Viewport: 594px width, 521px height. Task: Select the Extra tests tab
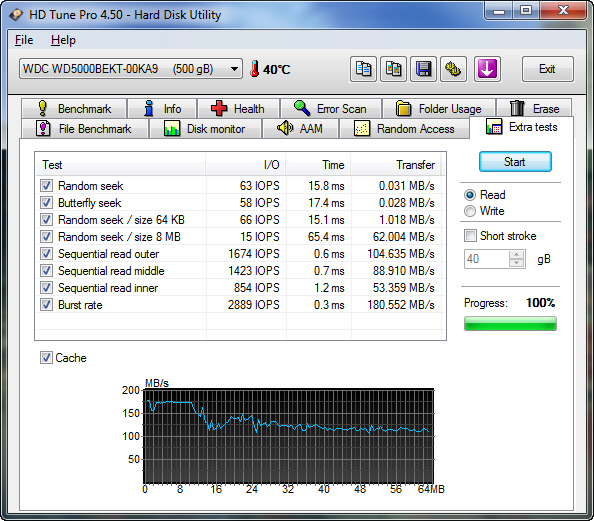522,127
